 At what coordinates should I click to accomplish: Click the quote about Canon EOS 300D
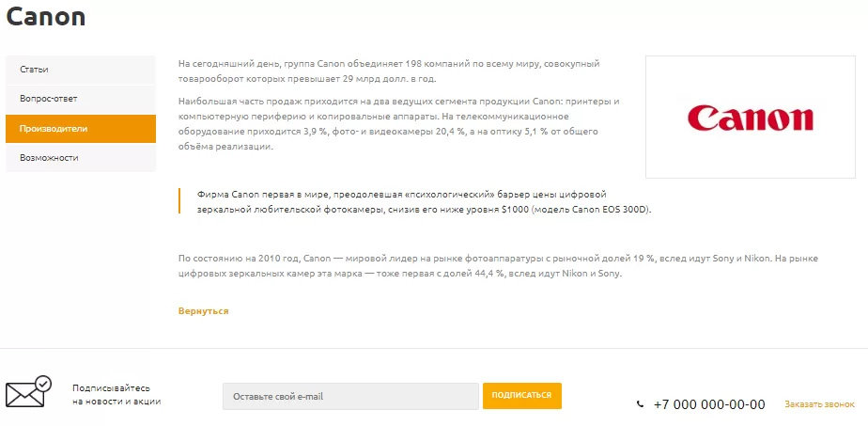pos(425,202)
